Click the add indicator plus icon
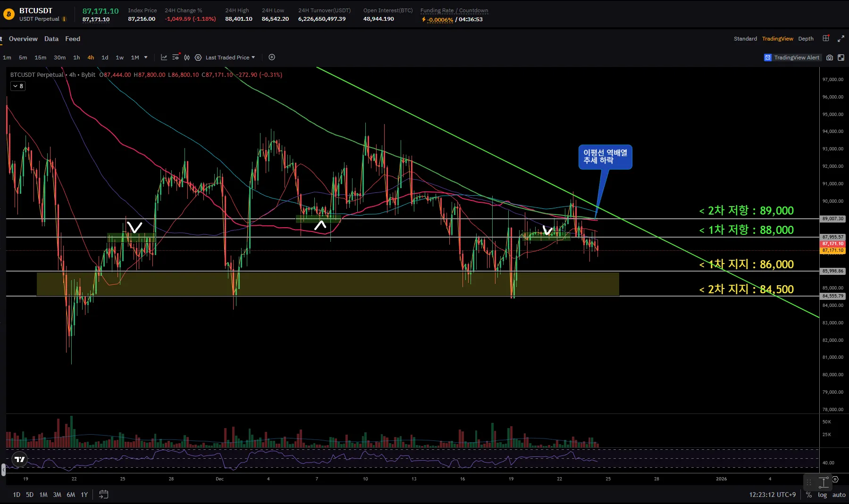Screen dimensions: 849x504 pos(272,58)
